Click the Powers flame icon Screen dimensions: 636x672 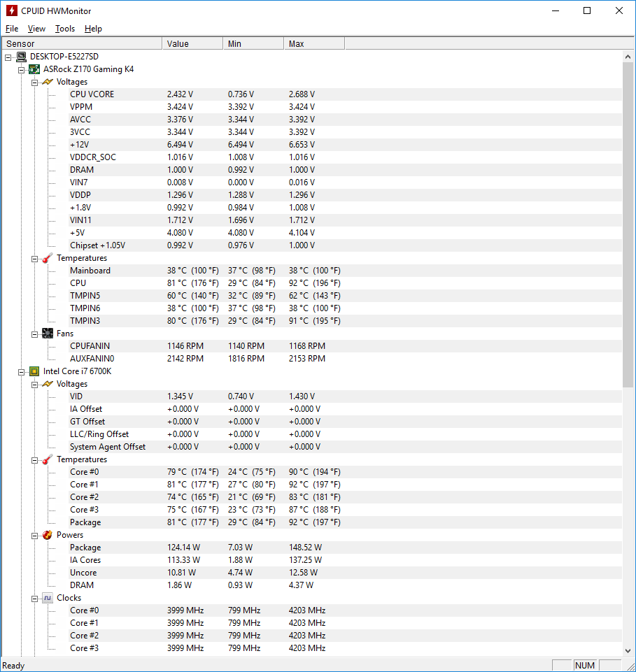pyautogui.click(x=48, y=535)
